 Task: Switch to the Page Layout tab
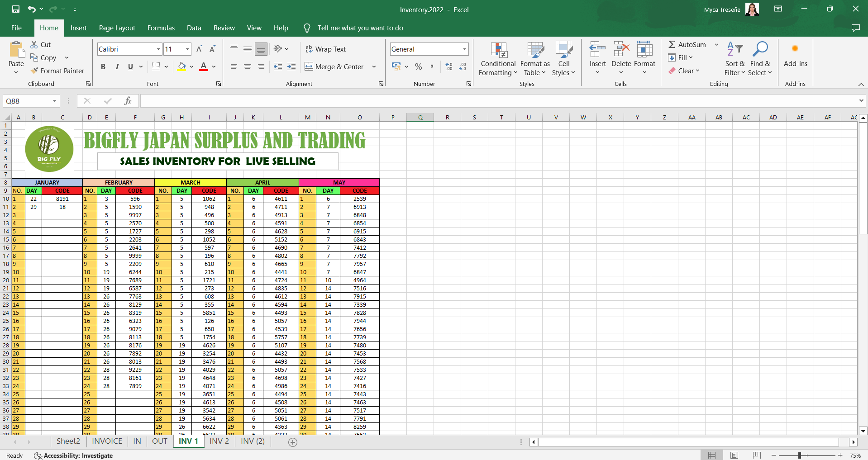point(117,28)
